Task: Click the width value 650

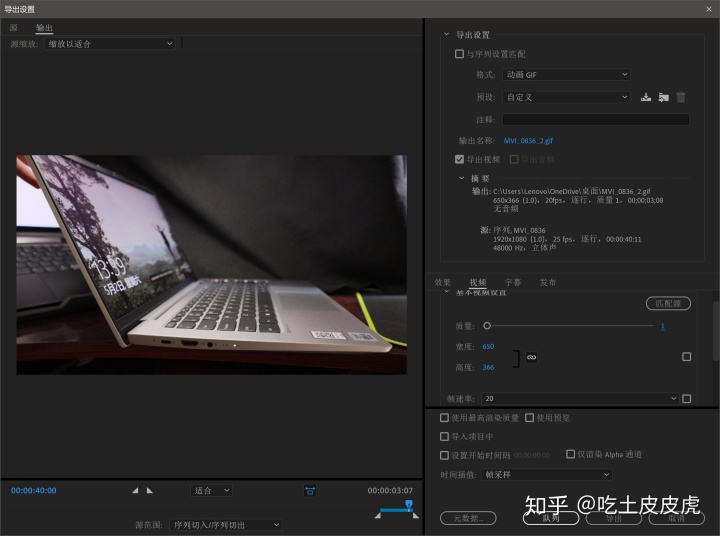Action: (x=488, y=346)
